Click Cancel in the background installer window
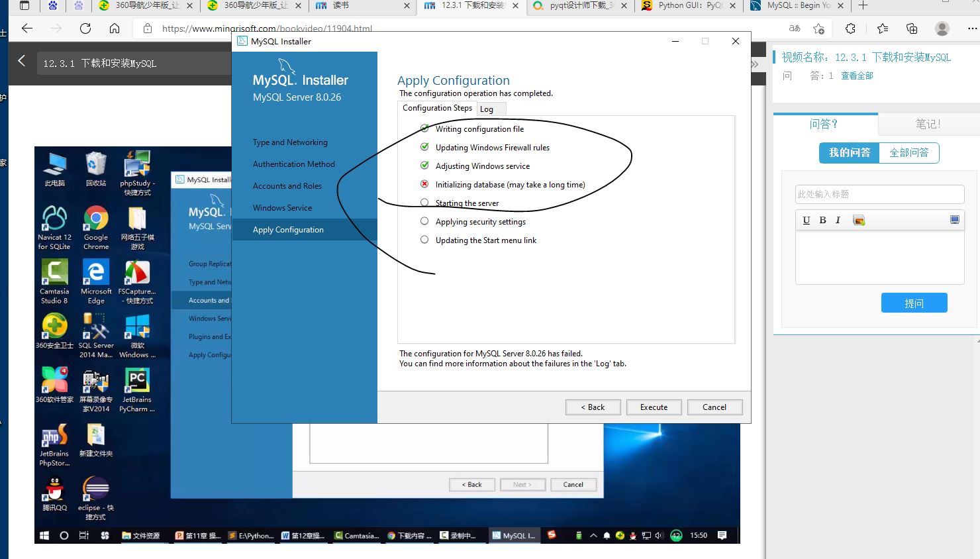 point(573,485)
